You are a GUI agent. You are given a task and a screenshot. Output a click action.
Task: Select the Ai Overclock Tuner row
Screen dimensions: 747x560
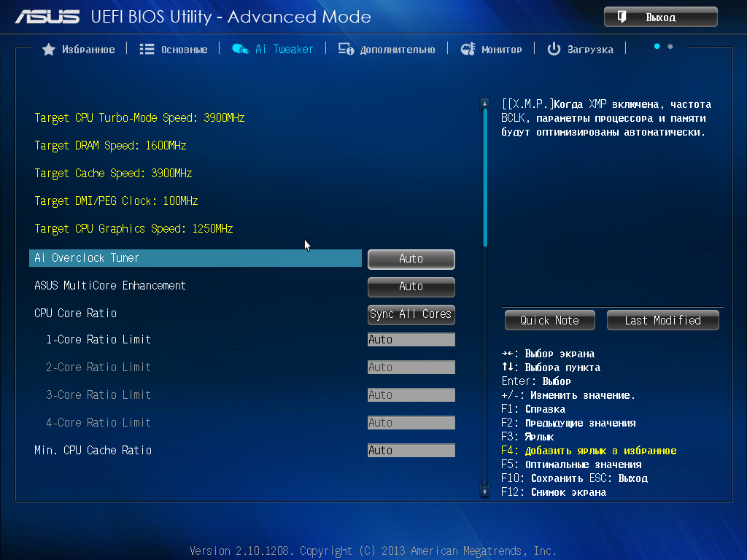(196, 258)
